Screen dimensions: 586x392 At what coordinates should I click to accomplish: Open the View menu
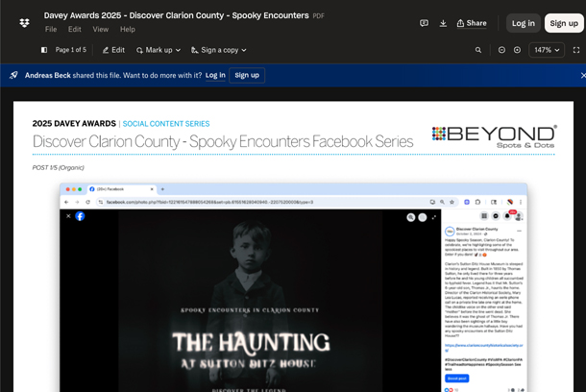(x=101, y=29)
